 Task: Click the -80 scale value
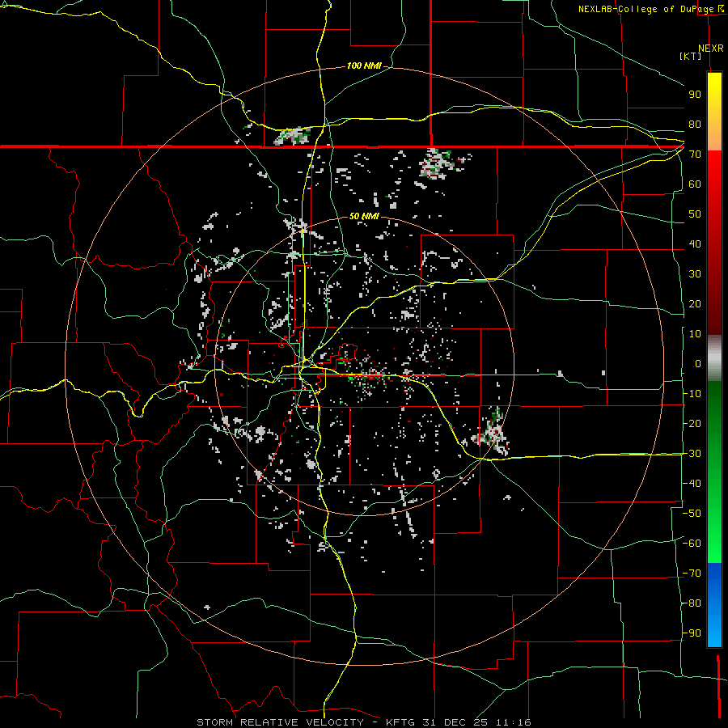click(692, 603)
